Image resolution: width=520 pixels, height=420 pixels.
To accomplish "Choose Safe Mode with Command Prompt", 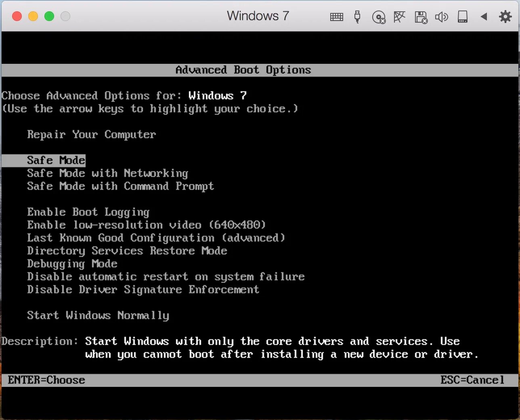I will 121,186.
